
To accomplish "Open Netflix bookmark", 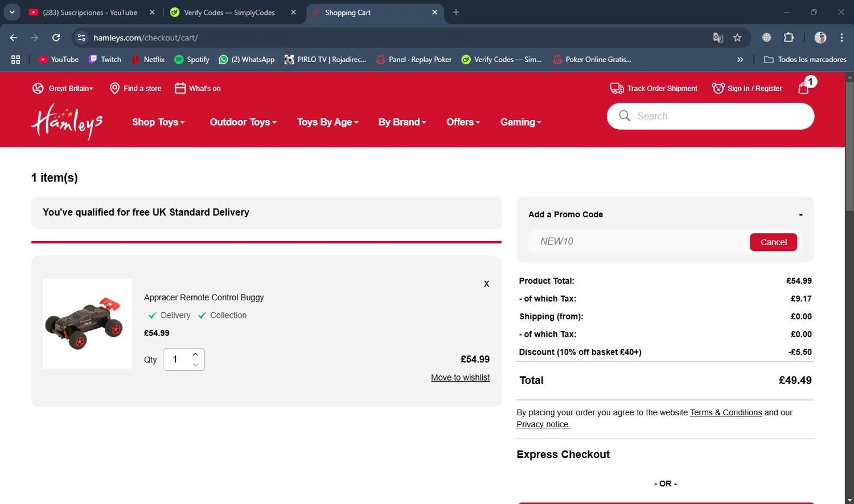I will (148, 59).
